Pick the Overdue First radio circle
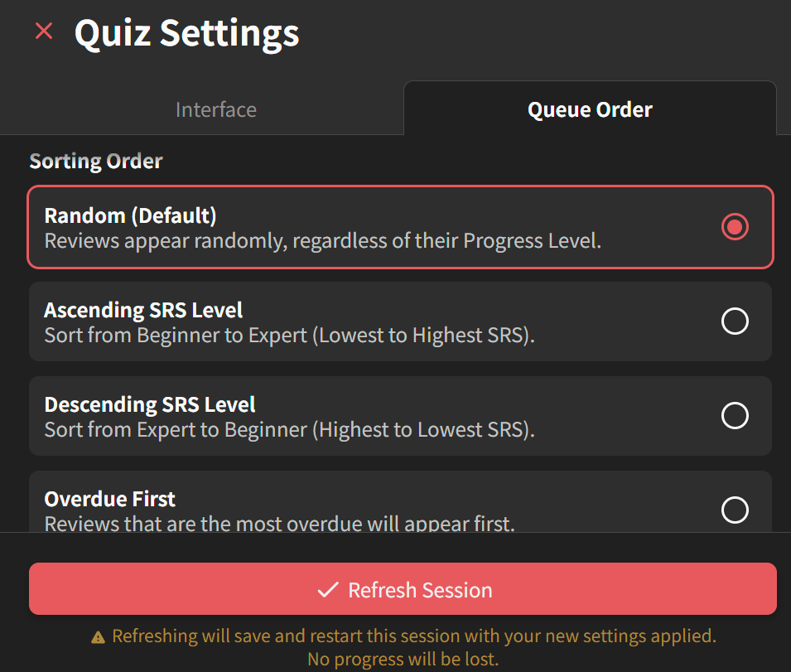Viewport: 791px width, 672px height. [x=735, y=510]
